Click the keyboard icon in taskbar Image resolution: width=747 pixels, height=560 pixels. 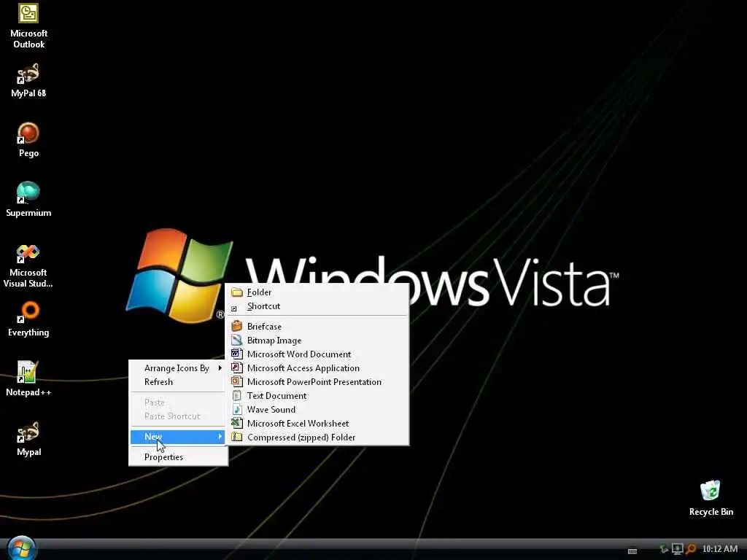(x=632, y=551)
